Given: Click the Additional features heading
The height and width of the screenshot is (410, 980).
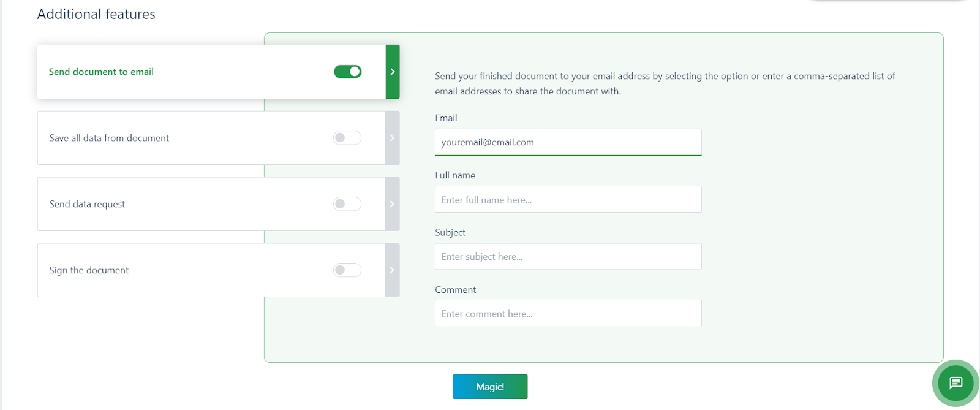Looking at the screenshot, I should pyautogui.click(x=96, y=14).
